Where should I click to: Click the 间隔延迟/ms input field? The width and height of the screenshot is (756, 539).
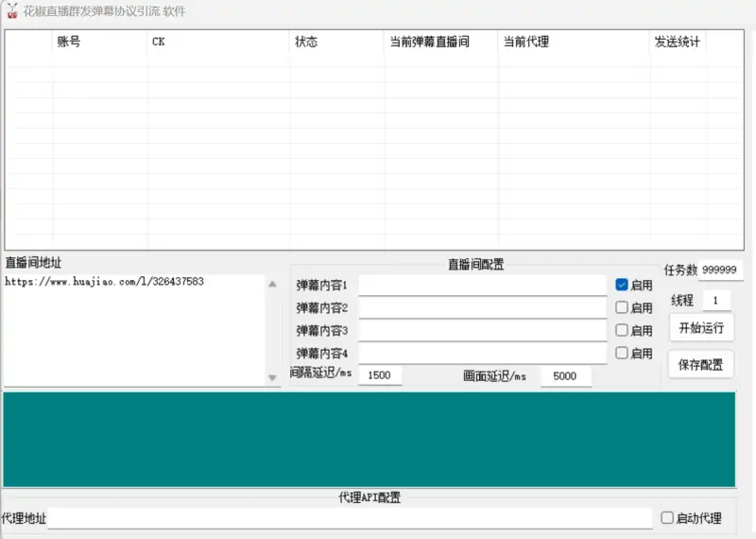[379, 375]
